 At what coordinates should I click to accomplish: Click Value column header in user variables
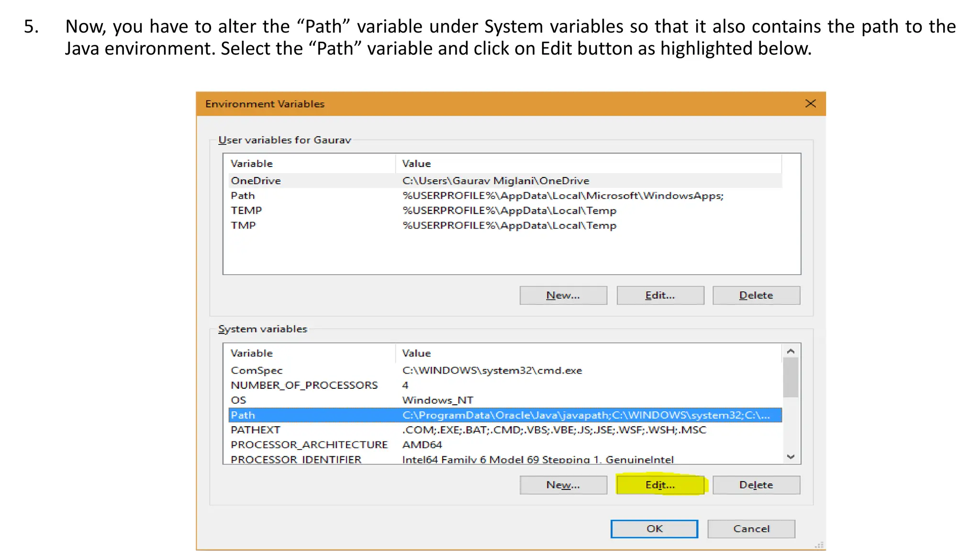pos(589,164)
